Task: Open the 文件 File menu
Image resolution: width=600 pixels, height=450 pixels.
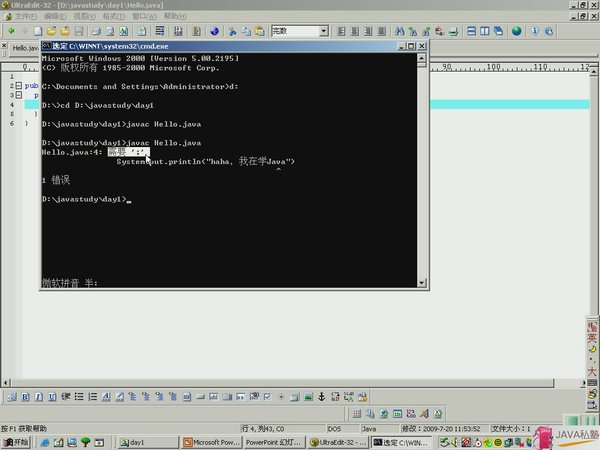Action: pos(25,16)
